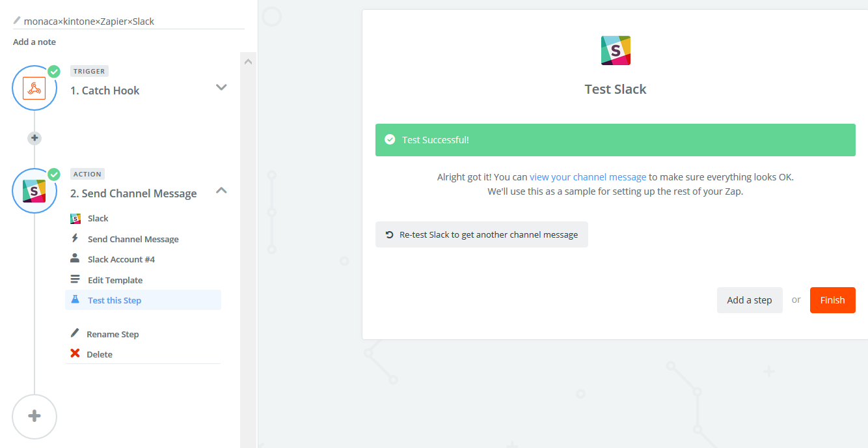
Task: Select Edit Template in step menu
Action: [115, 280]
